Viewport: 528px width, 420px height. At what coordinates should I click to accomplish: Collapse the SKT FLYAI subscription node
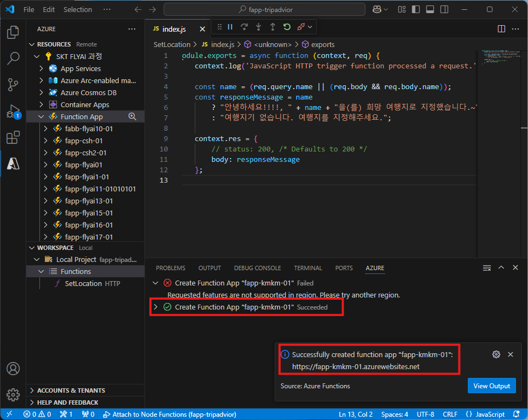pos(37,56)
